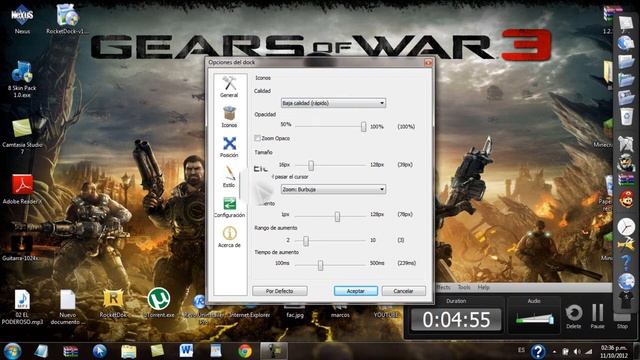The image size is (640, 360).
Task: Close the Opciones del dock dialog
Action: tap(428, 62)
